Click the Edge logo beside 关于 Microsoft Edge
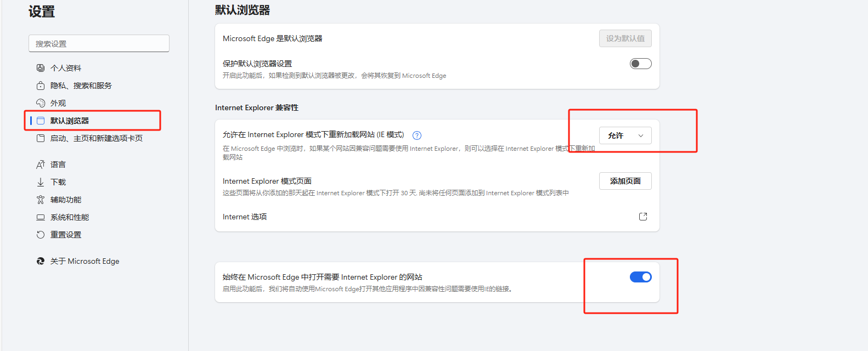The height and width of the screenshot is (351, 868). point(41,261)
